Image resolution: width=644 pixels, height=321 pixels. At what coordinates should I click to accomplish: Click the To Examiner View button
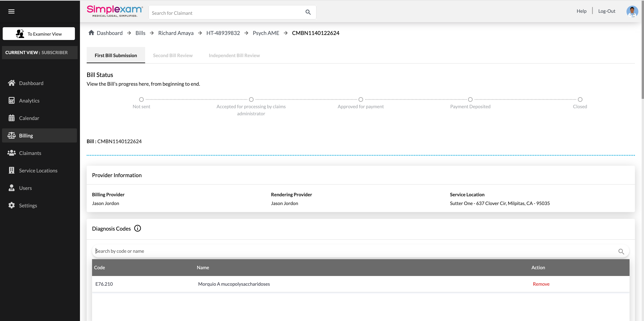coord(39,34)
